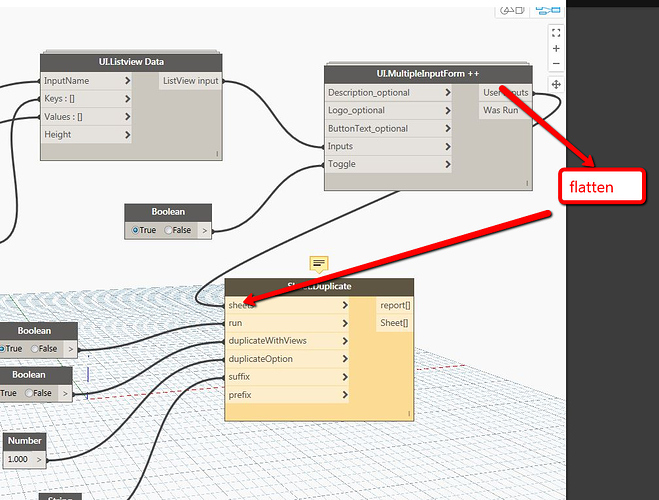Click output arrow of Boolean wired to duplicateWithViews
This screenshot has height=500, width=659.
65,393
